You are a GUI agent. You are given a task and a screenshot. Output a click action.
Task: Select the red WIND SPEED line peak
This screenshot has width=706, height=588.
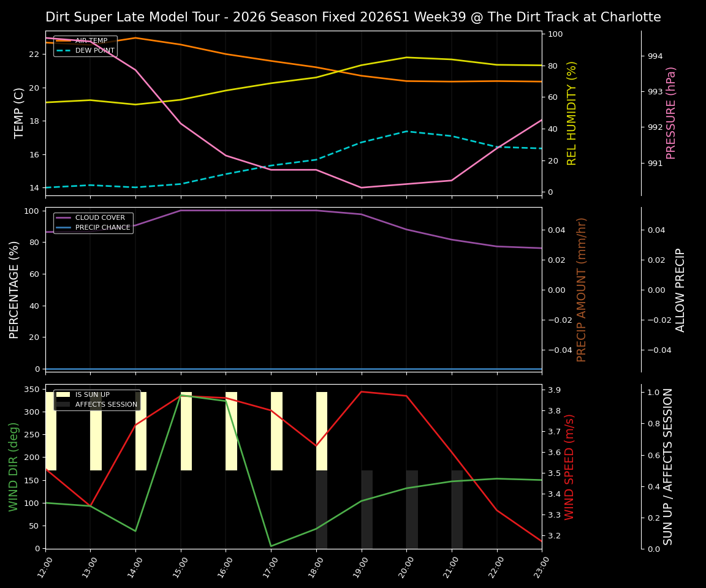pyautogui.click(x=362, y=391)
